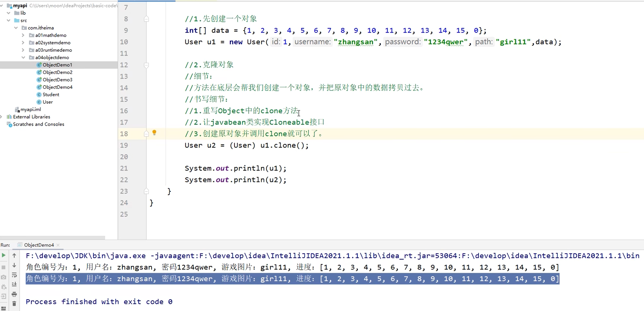Expand the a02systemdemo package
Viewport: 644px width, 311px height.
pos(22,42)
